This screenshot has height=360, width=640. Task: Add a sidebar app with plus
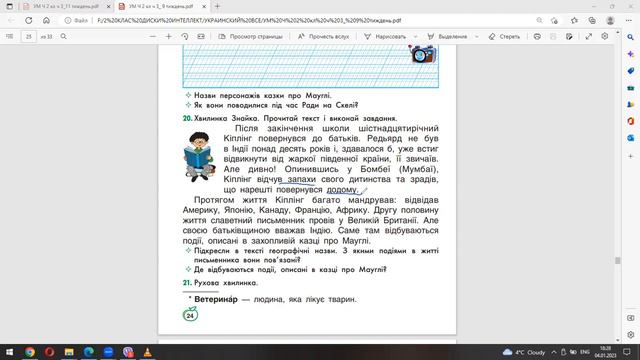(631, 156)
